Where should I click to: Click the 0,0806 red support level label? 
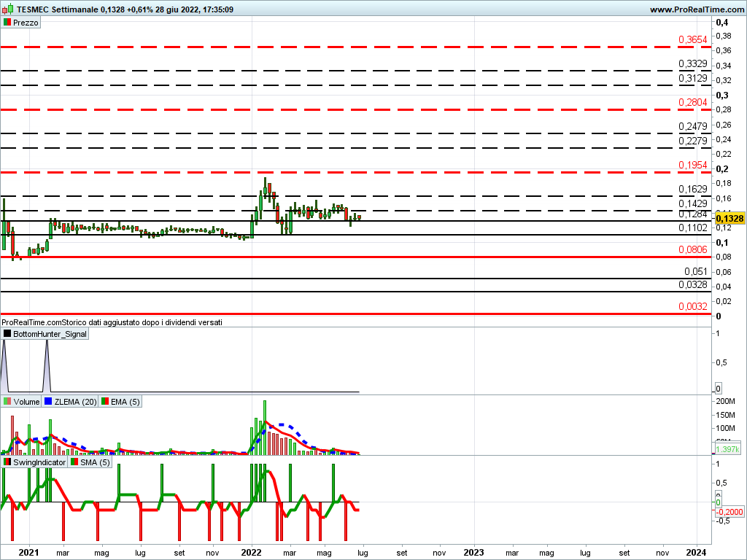692,249
